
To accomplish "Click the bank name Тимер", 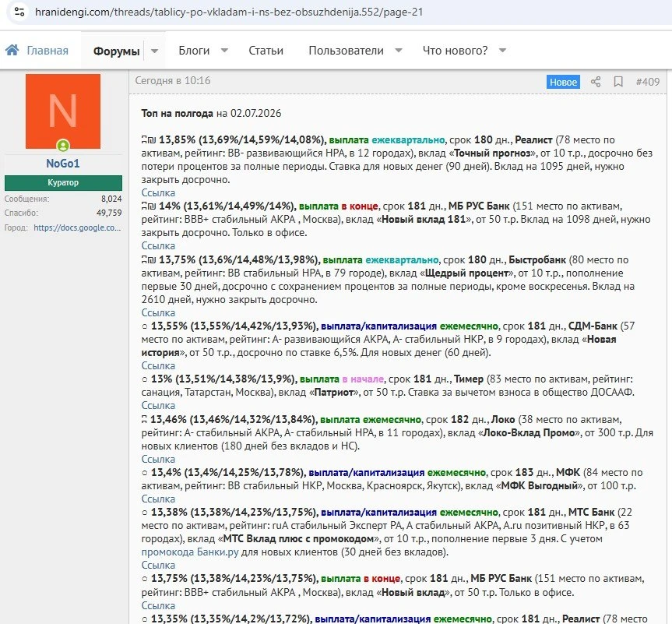I will pyautogui.click(x=469, y=379).
